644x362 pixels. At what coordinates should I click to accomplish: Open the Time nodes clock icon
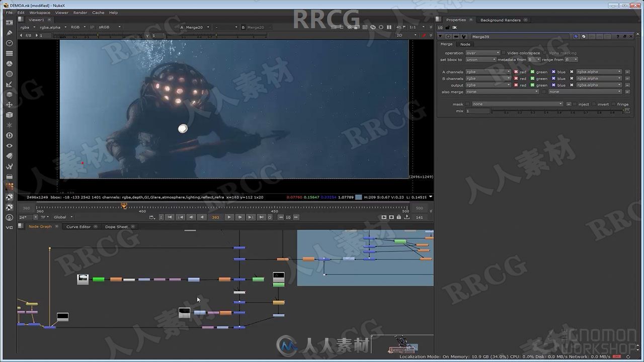pyautogui.click(x=9, y=43)
